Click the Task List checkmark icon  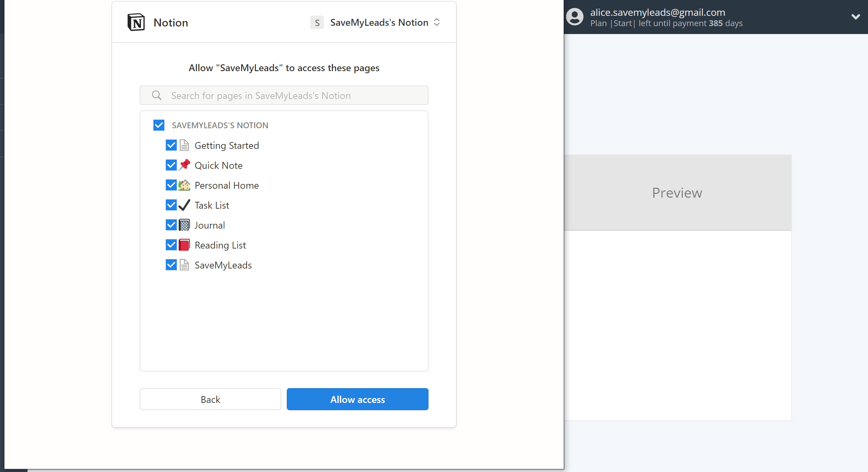(184, 205)
